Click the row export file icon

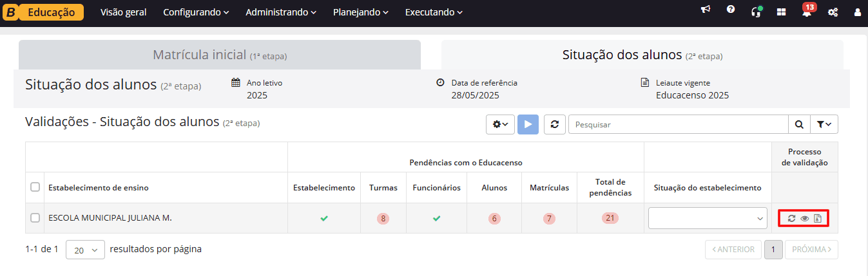click(x=817, y=219)
